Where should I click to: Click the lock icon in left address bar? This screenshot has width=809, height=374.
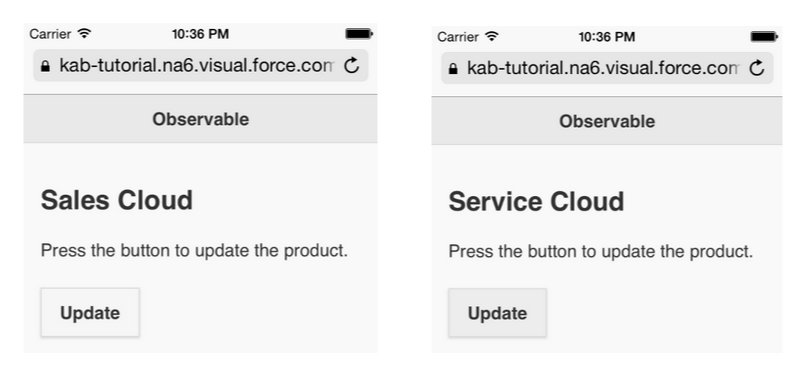(x=45, y=66)
